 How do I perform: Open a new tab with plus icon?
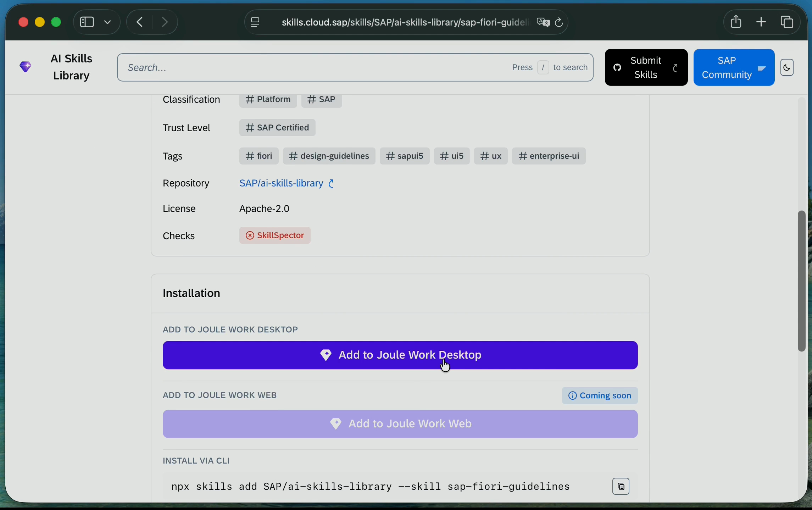(x=761, y=22)
